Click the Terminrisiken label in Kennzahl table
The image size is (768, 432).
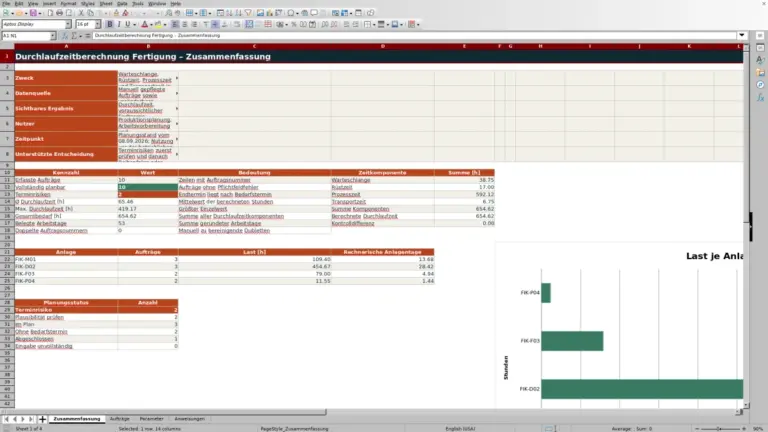(32, 194)
